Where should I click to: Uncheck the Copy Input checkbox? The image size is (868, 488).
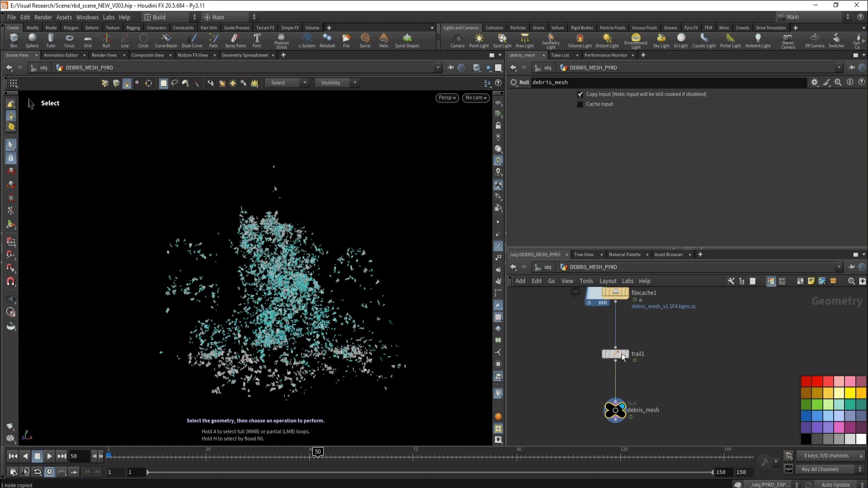click(580, 94)
